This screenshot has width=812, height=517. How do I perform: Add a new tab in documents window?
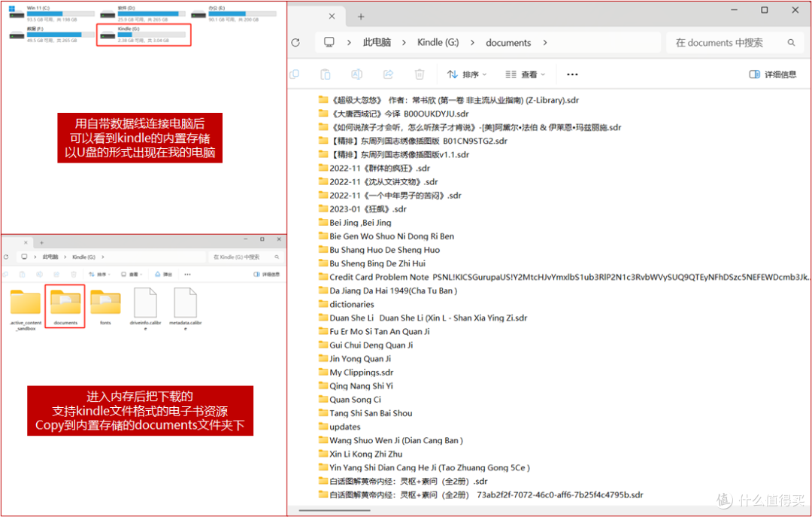click(x=361, y=17)
